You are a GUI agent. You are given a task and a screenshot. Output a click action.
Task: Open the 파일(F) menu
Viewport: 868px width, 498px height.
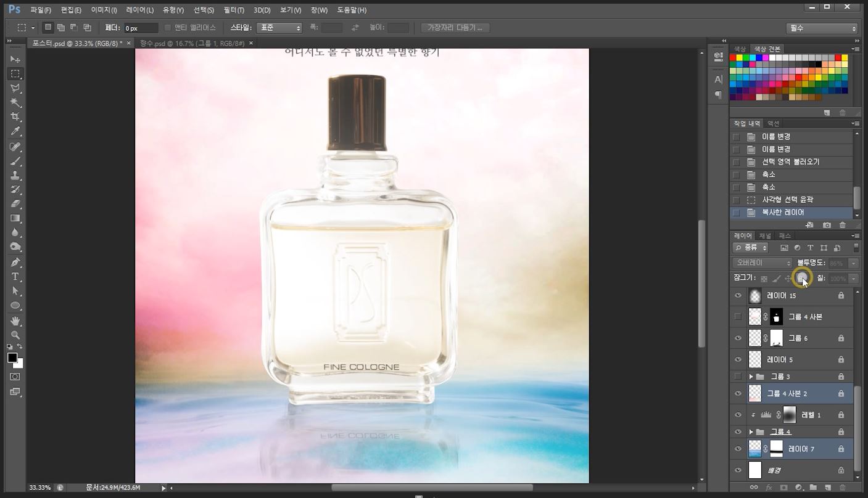41,10
